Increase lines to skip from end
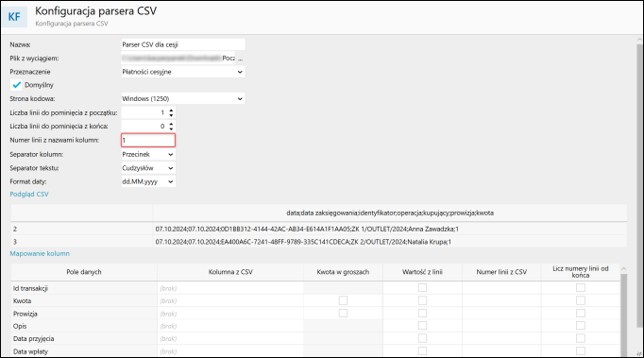644x358 pixels. tap(171, 124)
